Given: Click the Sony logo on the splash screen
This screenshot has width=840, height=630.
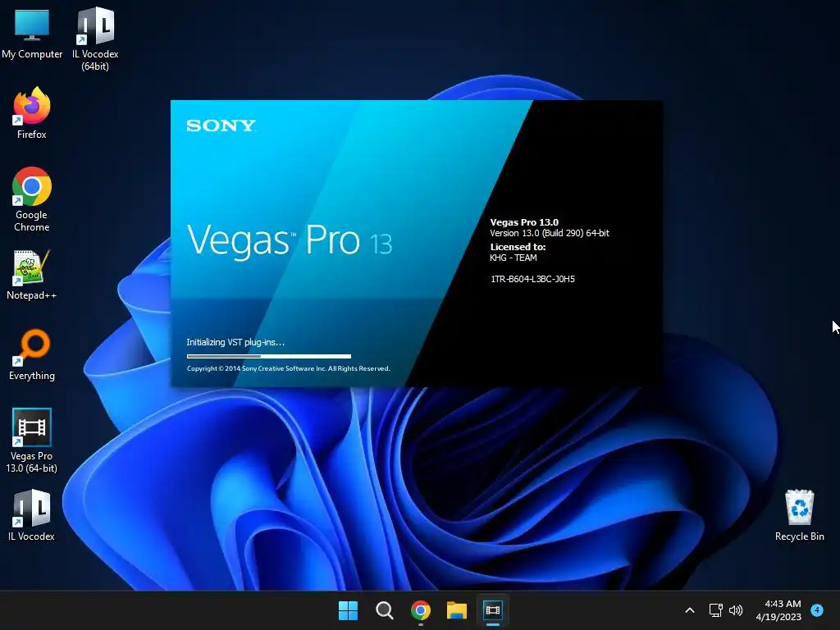Looking at the screenshot, I should [221, 126].
